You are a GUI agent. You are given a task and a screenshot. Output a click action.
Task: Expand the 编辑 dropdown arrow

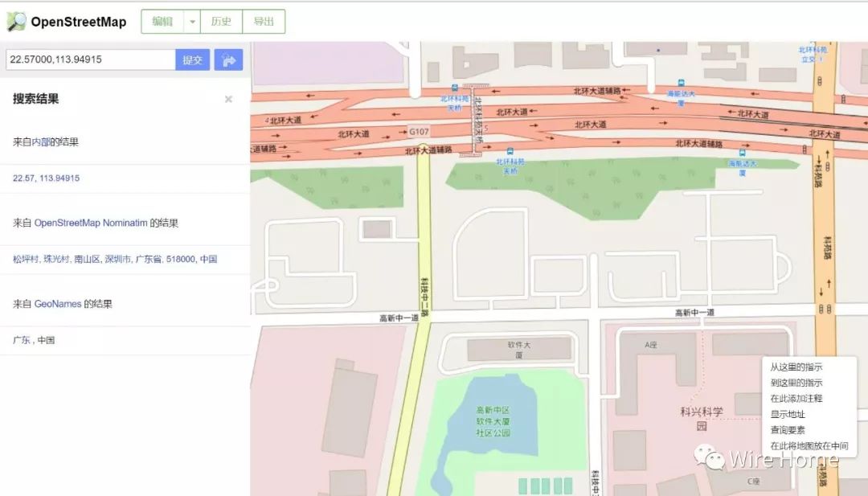point(192,22)
